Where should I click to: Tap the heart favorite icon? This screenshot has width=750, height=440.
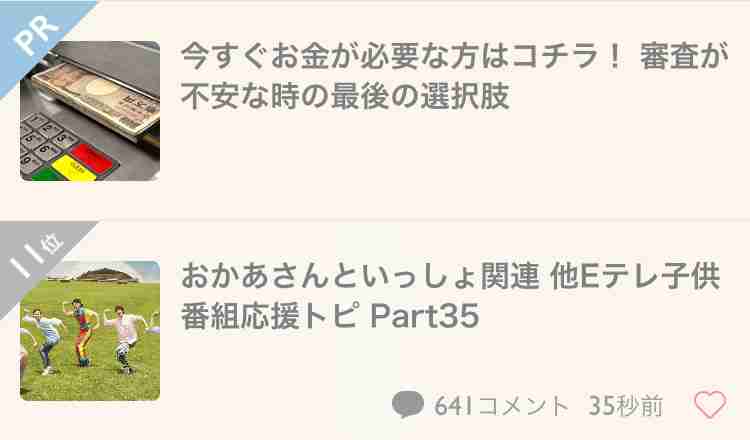710,404
